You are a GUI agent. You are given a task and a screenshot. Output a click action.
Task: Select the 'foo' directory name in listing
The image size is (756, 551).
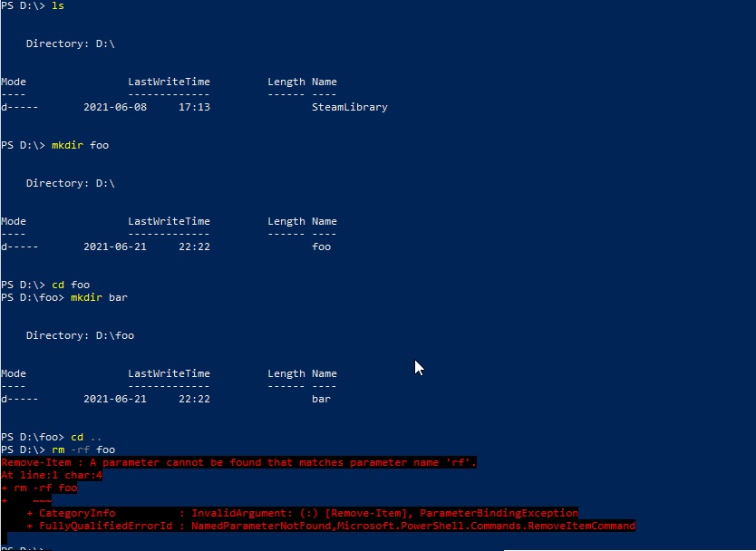tap(321, 246)
